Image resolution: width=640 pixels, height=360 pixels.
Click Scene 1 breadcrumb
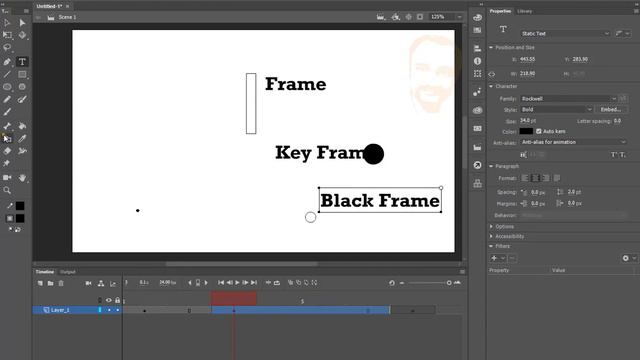[x=67, y=17]
